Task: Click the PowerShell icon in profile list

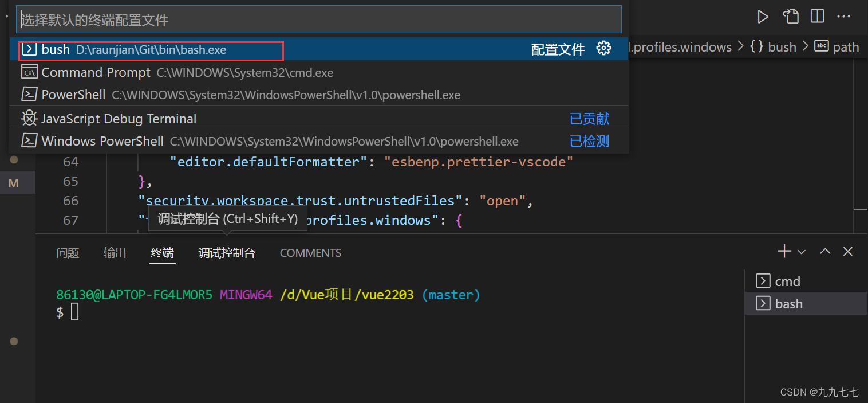Action: click(x=29, y=95)
